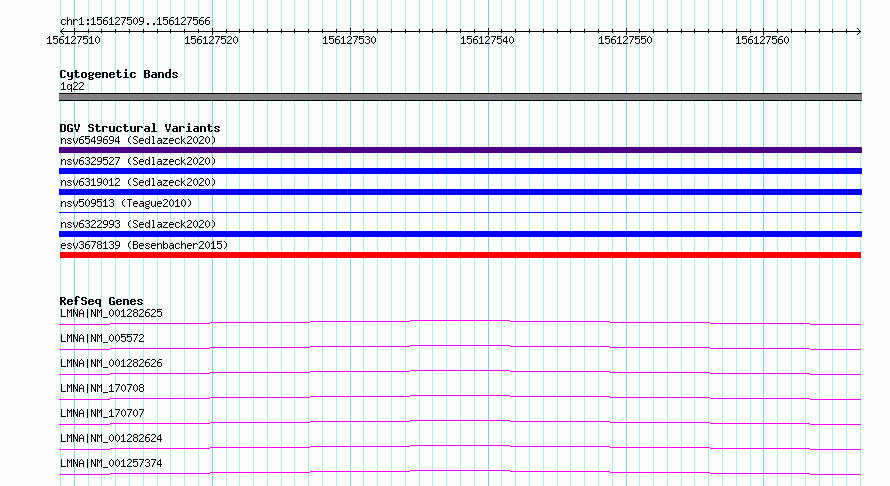Click the 156127540 ruler coordinate

(487, 40)
